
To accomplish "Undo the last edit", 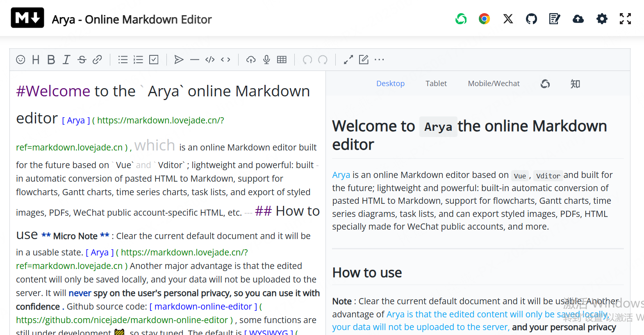I will click(x=307, y=60).
